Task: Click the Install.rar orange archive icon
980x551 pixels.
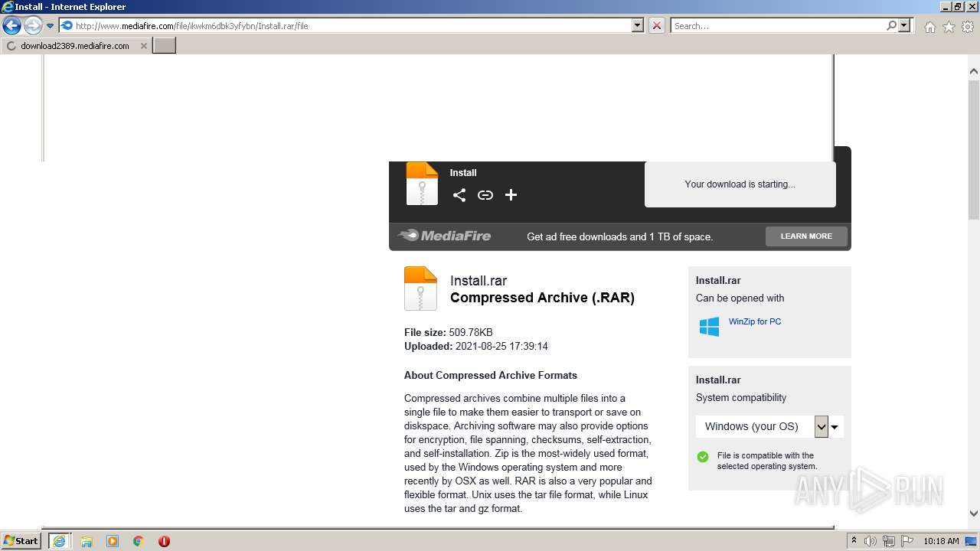Action: (x=420, y=289)
